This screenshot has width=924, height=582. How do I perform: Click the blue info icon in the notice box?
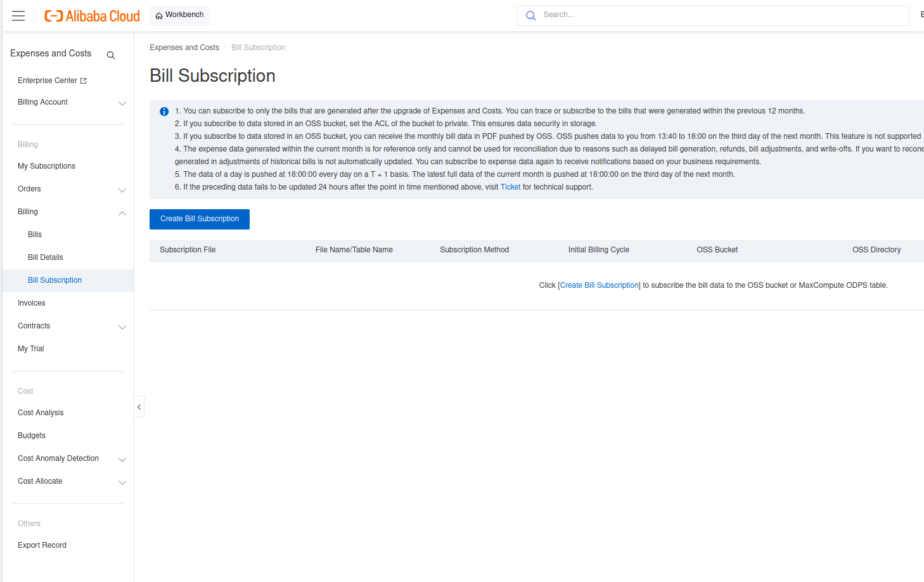click(x=164, y=112)
